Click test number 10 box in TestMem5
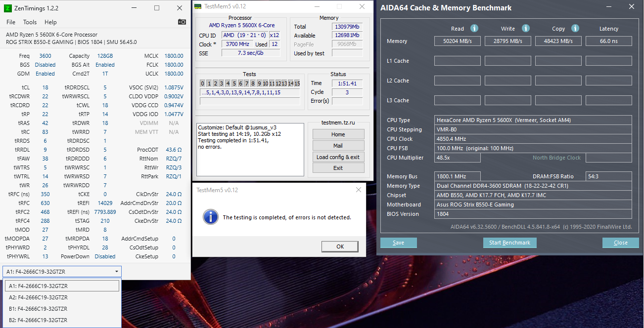This screenshot has height=328, width=644. 266,83
